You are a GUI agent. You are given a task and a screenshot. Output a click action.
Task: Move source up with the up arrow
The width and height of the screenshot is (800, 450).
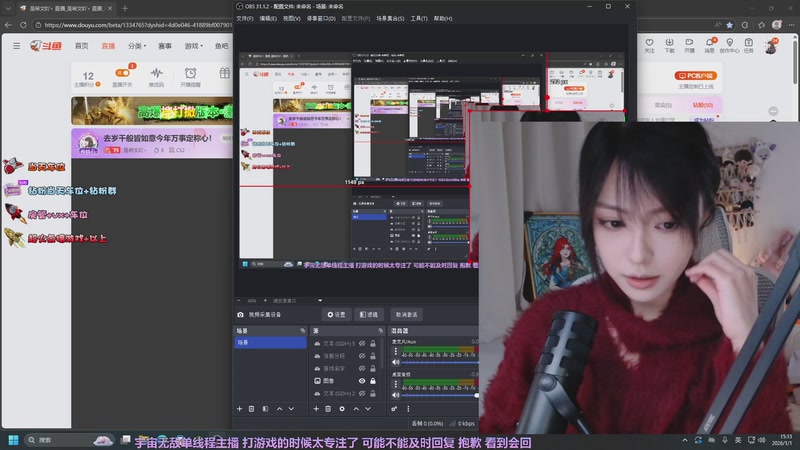click(356, 409)
